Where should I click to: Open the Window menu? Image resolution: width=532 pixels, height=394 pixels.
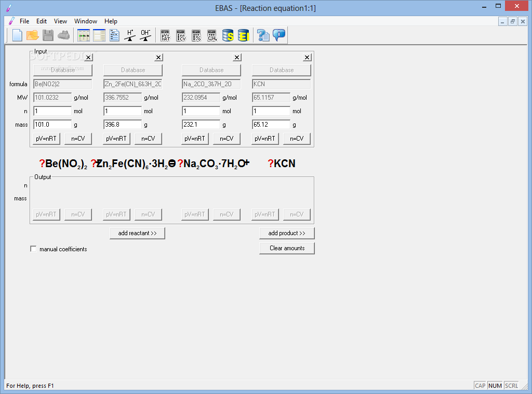coord(86,21)
